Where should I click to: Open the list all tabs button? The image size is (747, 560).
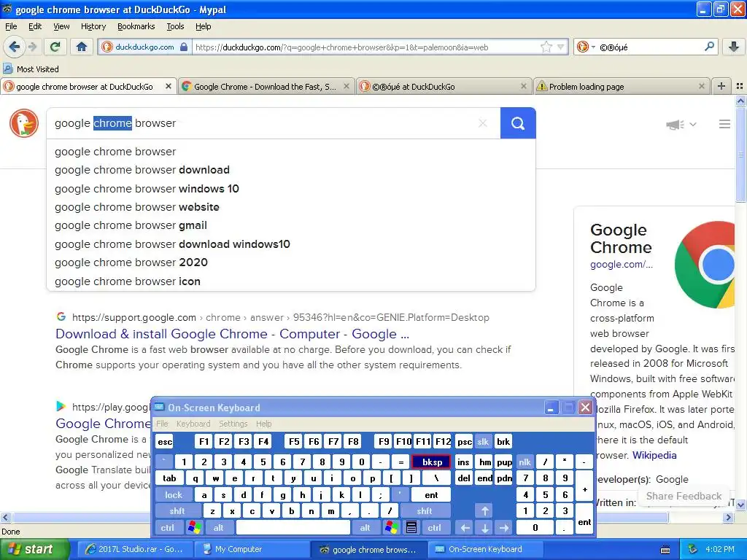(x=740, y=86)
